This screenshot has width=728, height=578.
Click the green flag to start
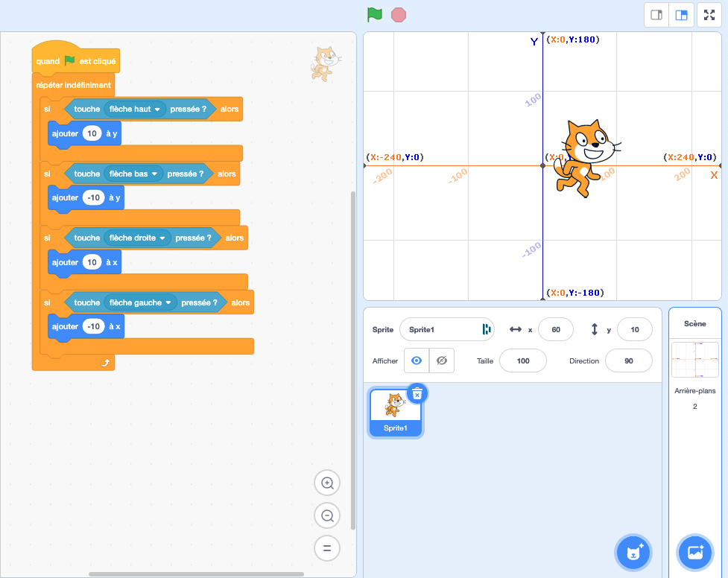(x=374, y=15)
